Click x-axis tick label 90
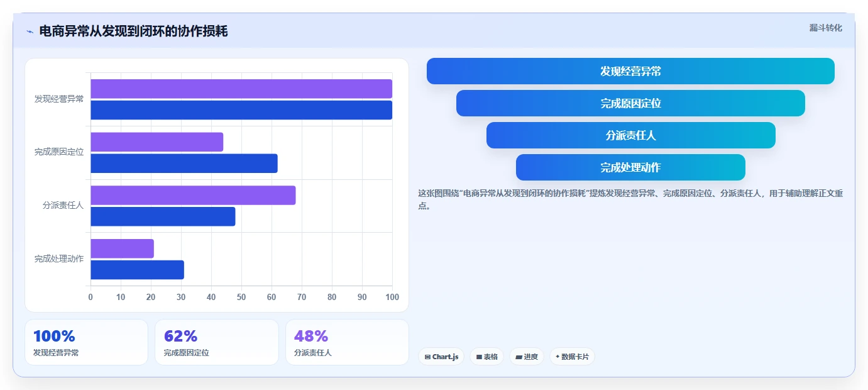Image resolution: width=868 pixels, height=390 pixels. [x=362, y=297]
